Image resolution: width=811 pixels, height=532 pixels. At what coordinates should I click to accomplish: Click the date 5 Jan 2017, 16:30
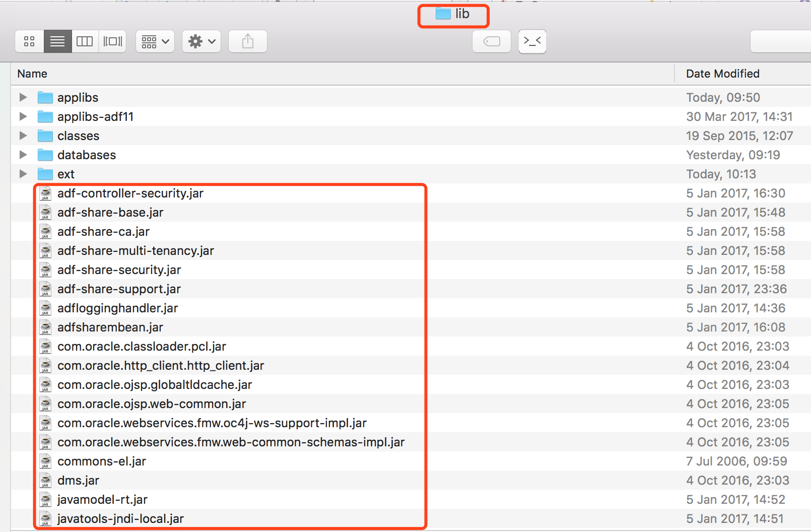[735, 193]
